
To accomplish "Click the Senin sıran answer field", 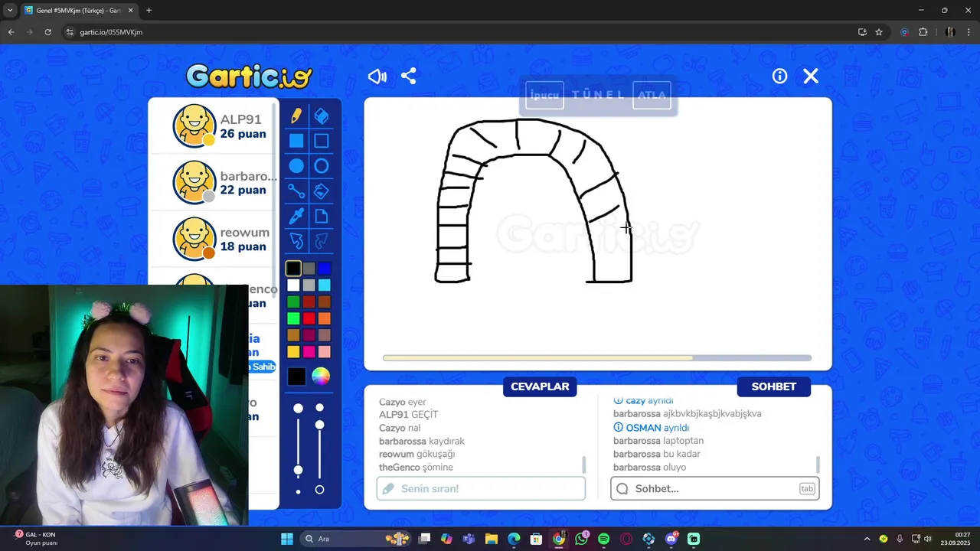I will pos(481,488).
